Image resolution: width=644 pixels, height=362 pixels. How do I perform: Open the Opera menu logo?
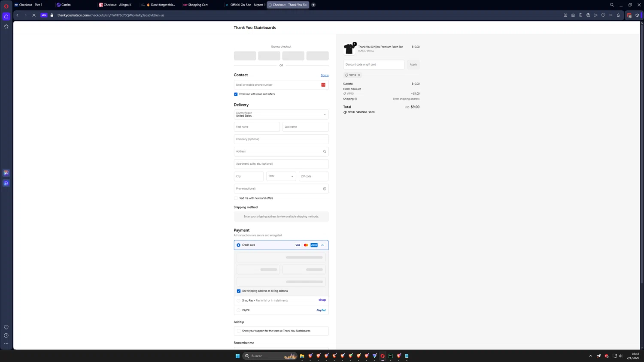[6, 6]
